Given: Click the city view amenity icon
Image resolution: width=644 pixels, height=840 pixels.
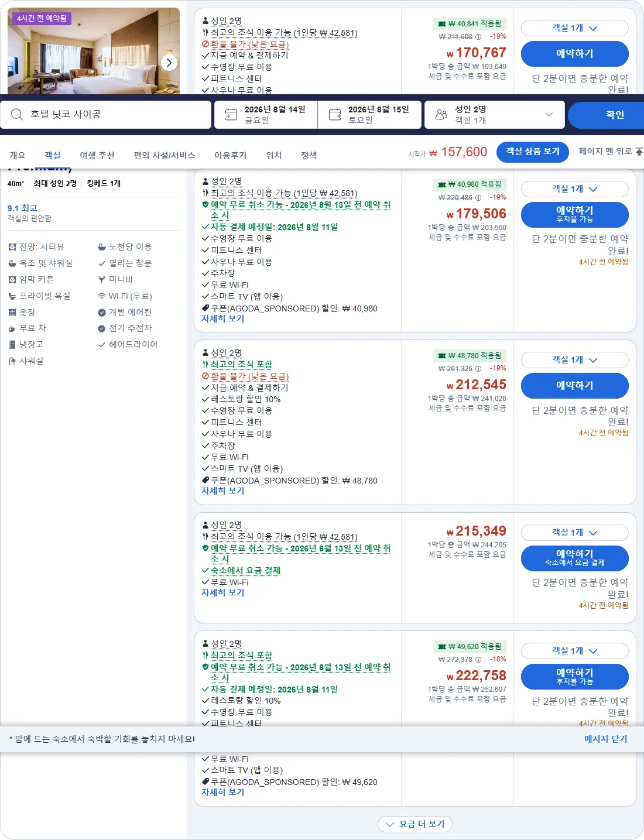Looking at the screenshot, I should coord(12,247).
